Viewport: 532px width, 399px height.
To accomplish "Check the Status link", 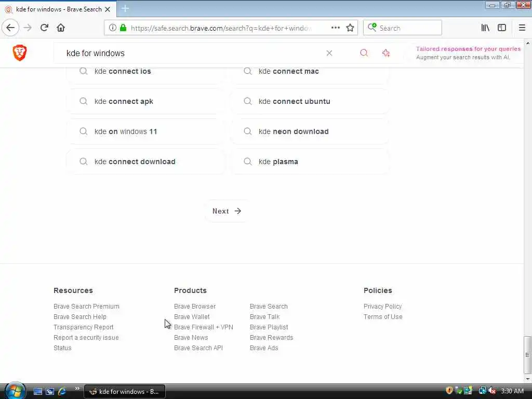I will point(62,348).
